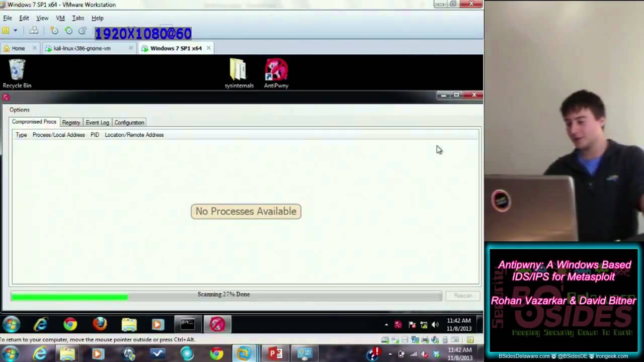Image resolution: width=644 pixels, height=362 pixels.
Task: Open the host Start button at bottom
Action: pyautogui.click(x=10, y=354)
